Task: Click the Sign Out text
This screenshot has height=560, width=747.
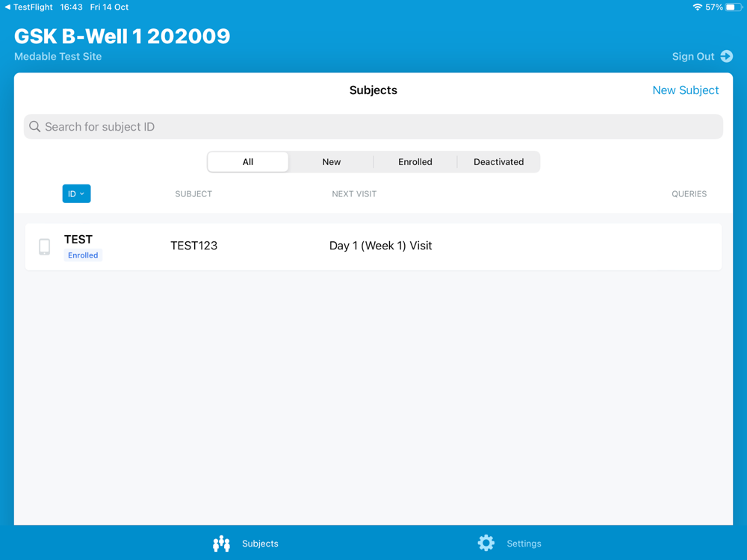Action: tap(693, 56)
